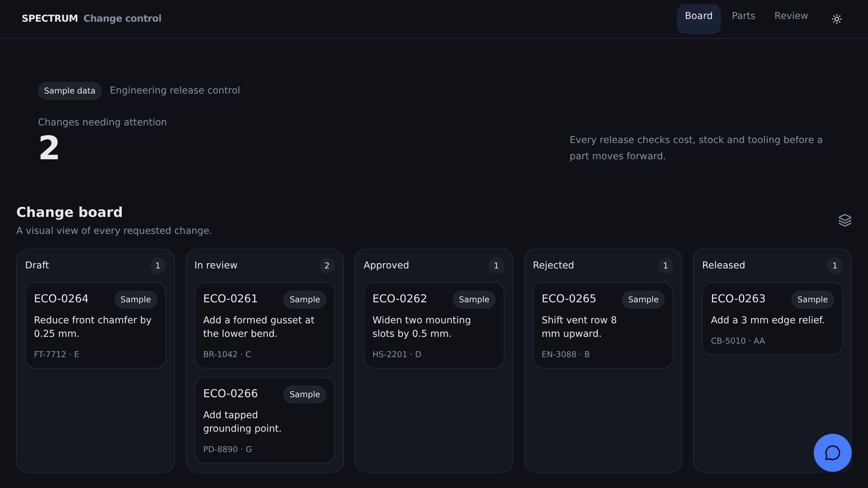
Task: Toggle the light/dark theme sun icon
Action: [x=836, y=19]
